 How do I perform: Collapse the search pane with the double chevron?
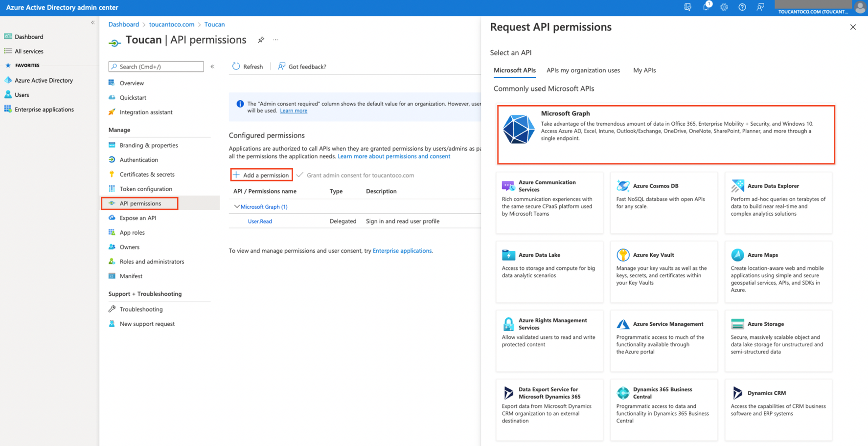212,67
